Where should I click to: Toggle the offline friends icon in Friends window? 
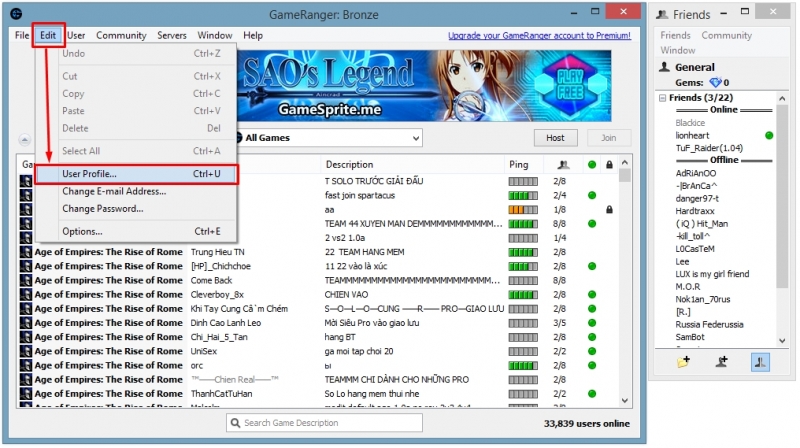point(760,362)
